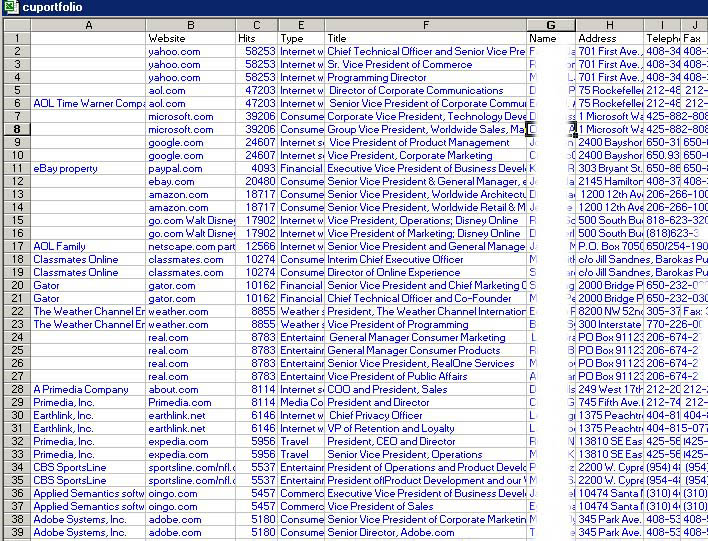Select column A header
This screenshot has height=541, width=708.
tap(88, 25)
